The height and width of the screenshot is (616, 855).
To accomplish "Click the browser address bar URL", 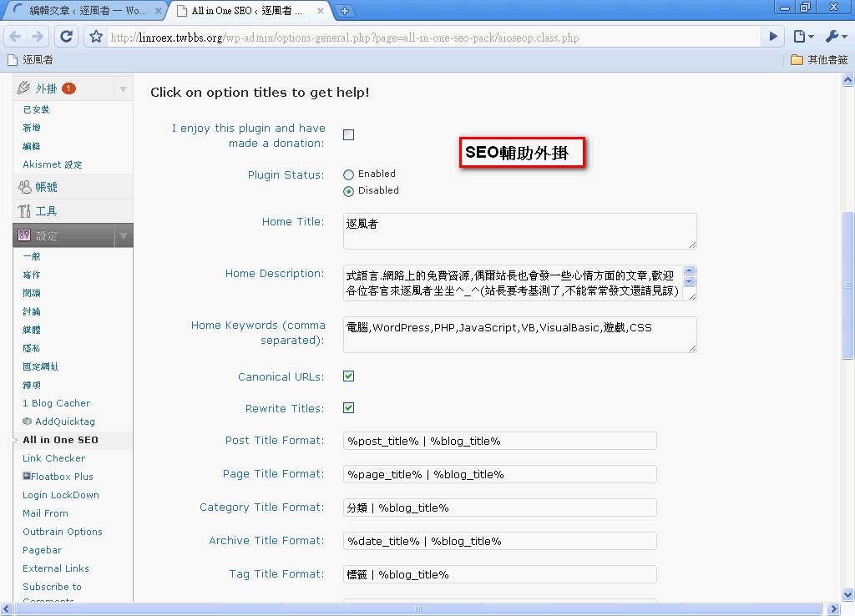I will (345, 38).
